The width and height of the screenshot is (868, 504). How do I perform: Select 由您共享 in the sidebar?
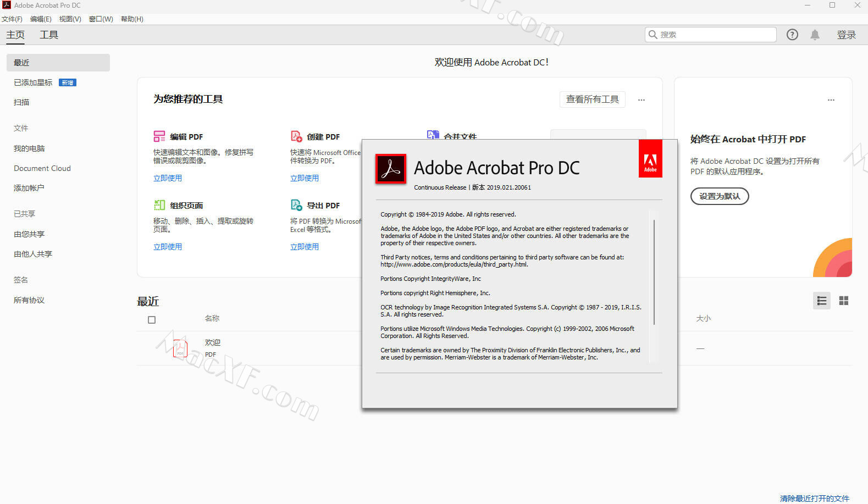29,234
